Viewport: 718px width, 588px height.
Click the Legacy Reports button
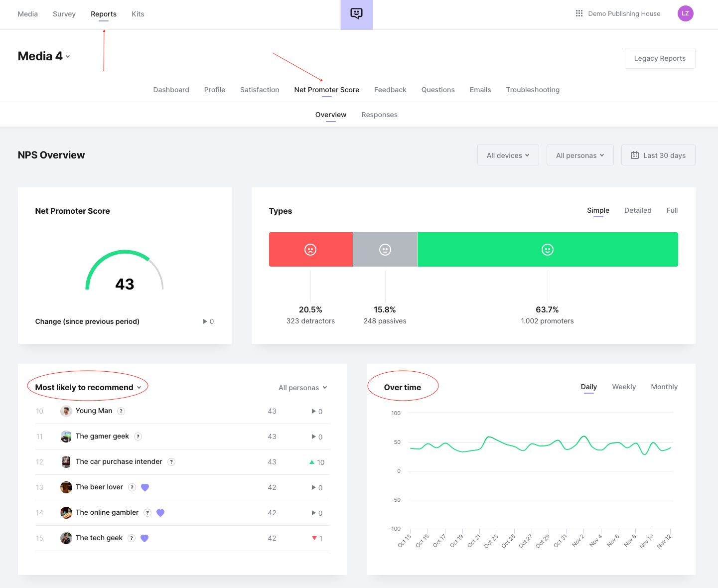(x=660, y=58)
